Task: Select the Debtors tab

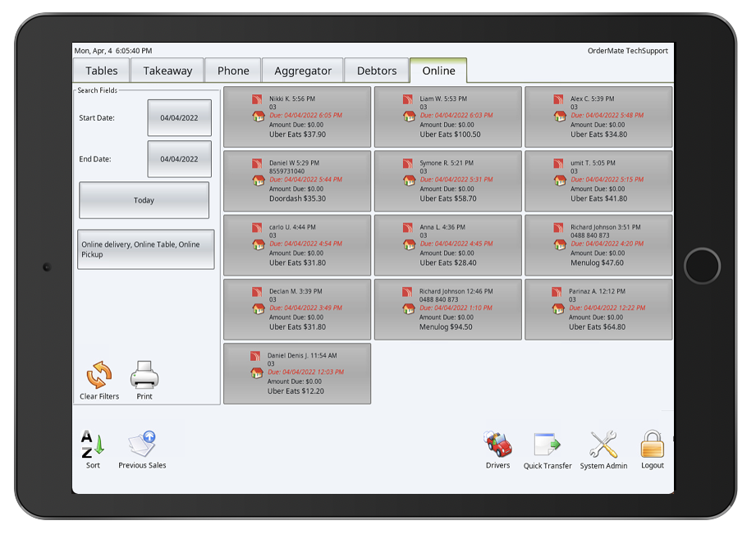Action: [377, 71]
